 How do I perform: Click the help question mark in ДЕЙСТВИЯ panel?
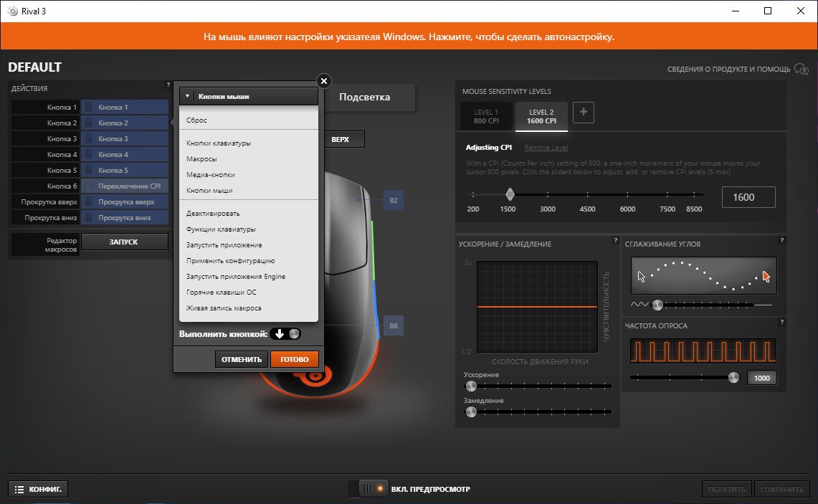point(168,85)
